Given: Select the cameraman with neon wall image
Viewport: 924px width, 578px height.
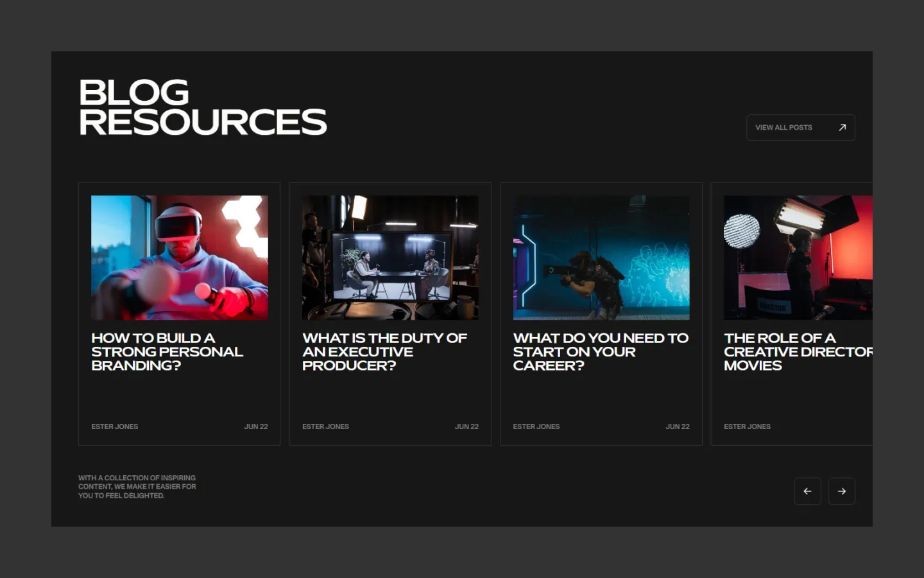Looking at the screenshot, I should point(601,258).
